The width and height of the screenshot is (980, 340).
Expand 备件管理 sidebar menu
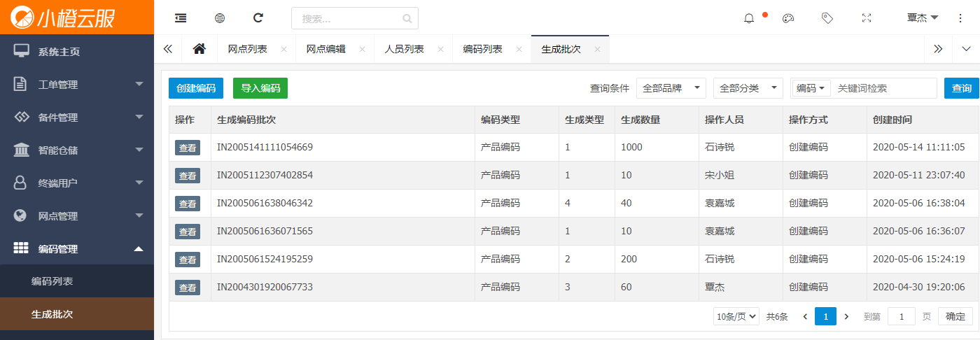[x=77, y=118]
